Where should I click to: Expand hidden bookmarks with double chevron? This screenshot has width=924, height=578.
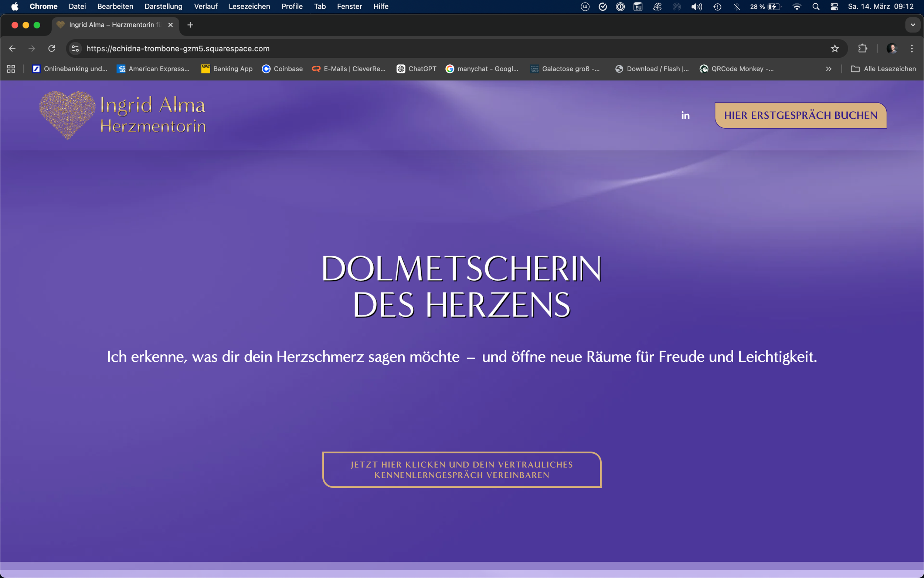click(829, 69)
